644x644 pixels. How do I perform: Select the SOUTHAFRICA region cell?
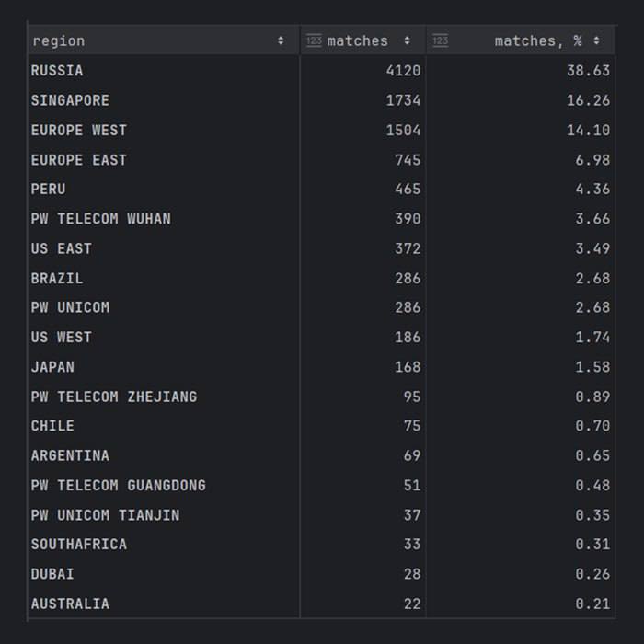coord(79,545)
